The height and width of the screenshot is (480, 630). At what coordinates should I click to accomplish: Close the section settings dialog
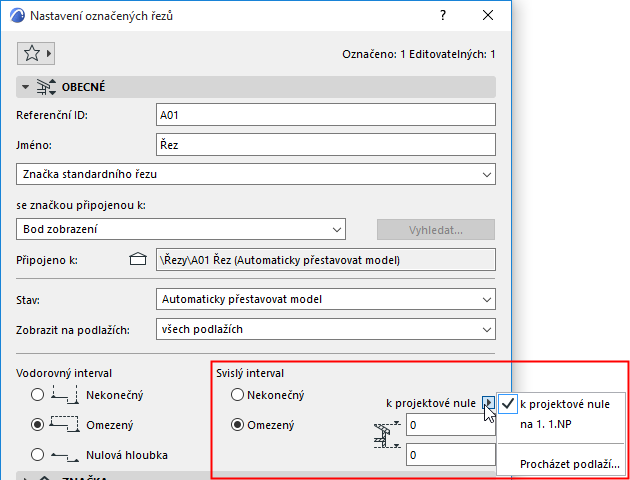pyautogui.click(x=488, y=15)
